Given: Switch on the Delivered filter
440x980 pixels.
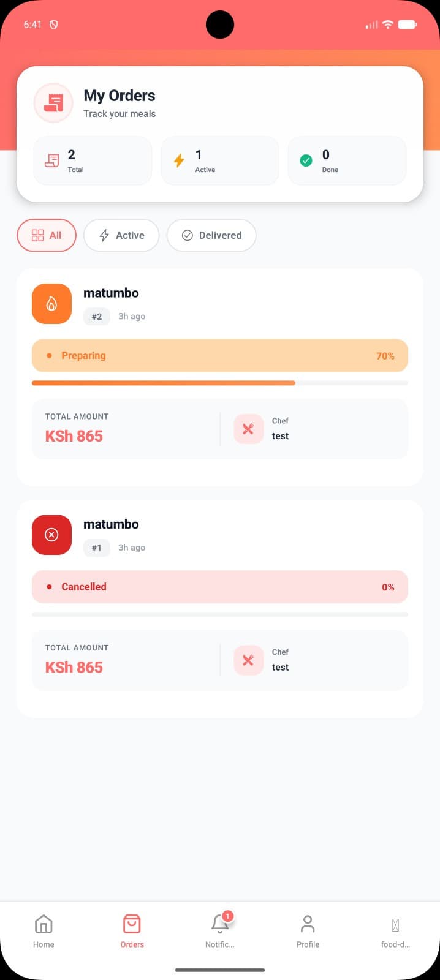Looking at the screenshot, I should [x=211, y=235].
